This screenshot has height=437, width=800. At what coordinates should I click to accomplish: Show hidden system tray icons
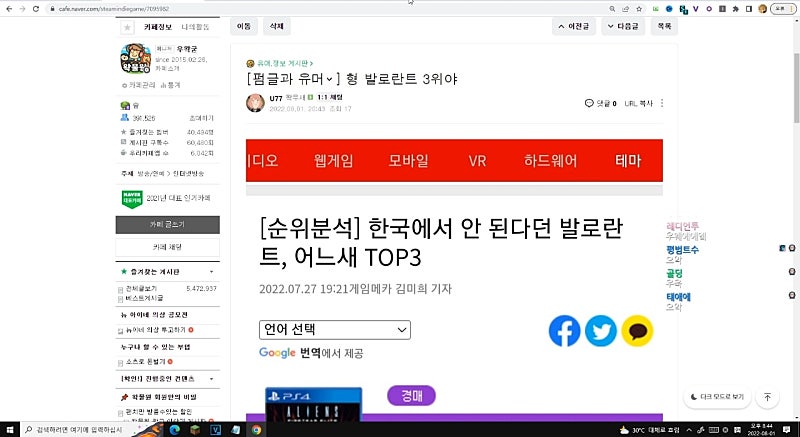coord(689,430)
